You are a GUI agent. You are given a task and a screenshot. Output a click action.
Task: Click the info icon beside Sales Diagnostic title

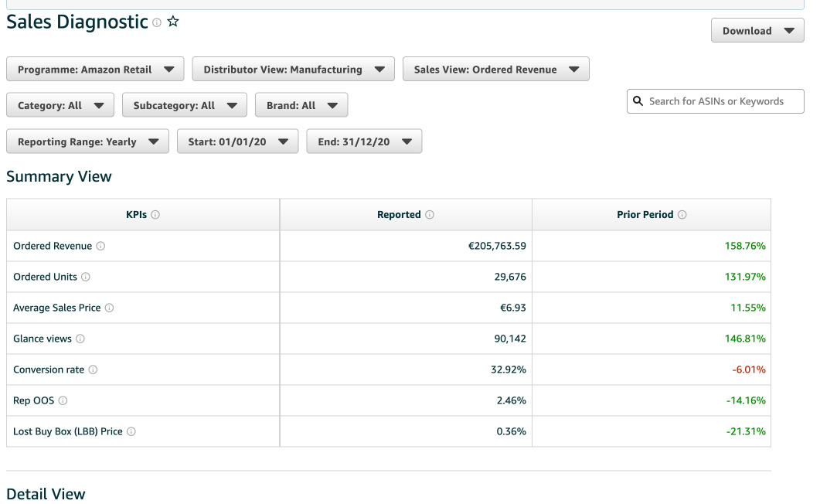point(158,23)
